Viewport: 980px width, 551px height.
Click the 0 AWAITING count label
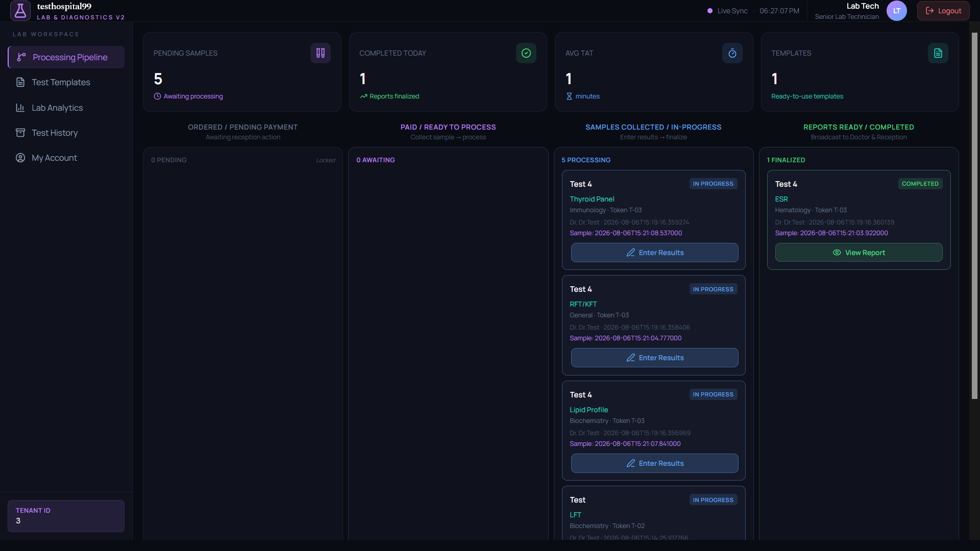[376, 160]
